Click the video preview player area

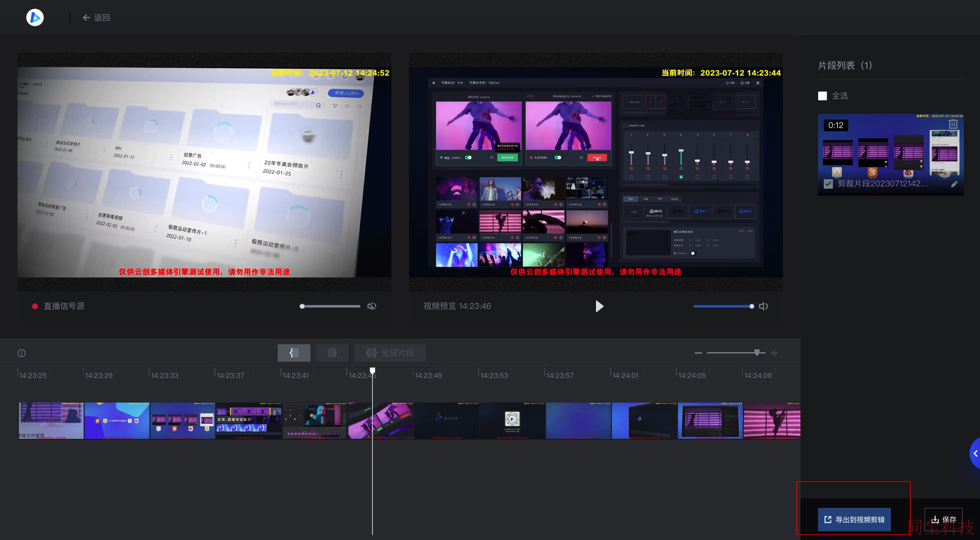click(596, 172)
